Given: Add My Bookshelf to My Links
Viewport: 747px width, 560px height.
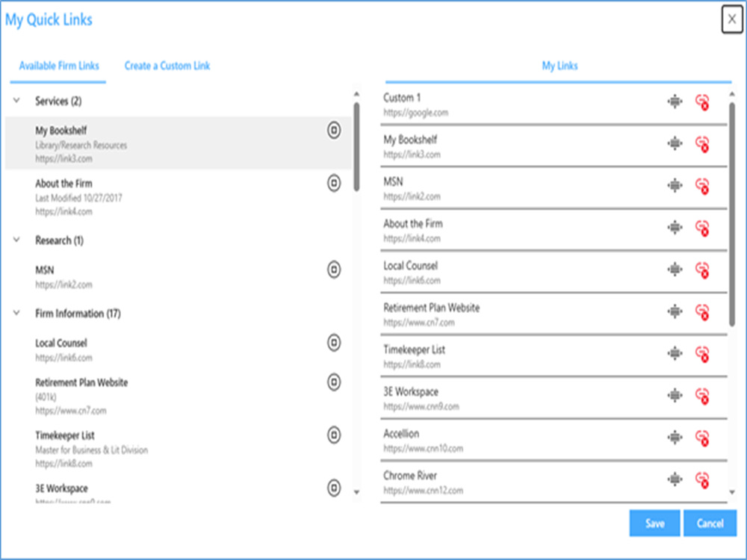Looking at the screenshot, I should (333, 131).
